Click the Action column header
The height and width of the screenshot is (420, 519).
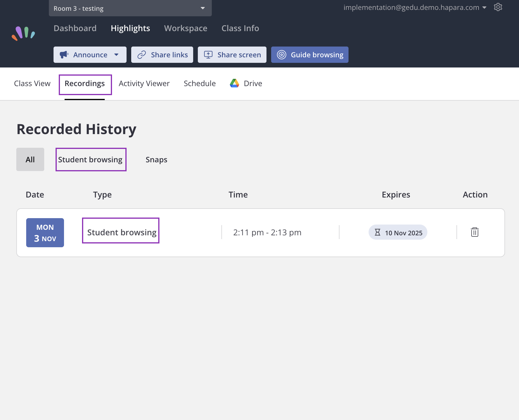click(475, 195)
